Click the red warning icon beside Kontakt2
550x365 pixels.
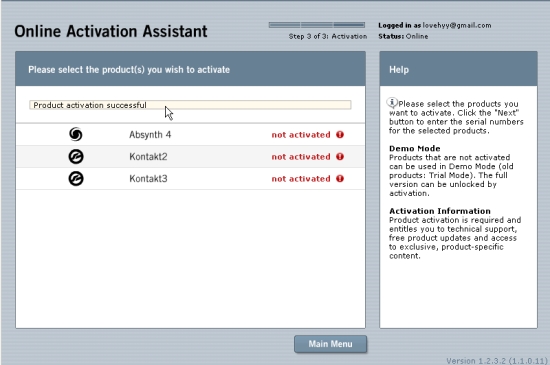[x=340, y=157]
